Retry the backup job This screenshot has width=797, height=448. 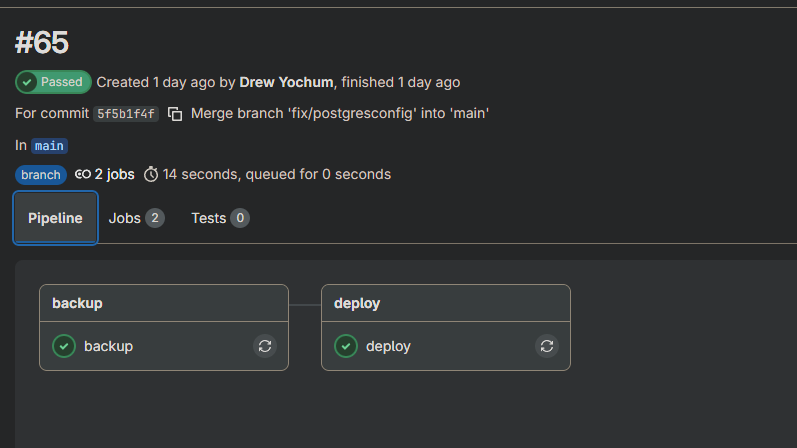pyautogui.click(x=265, y=346)
